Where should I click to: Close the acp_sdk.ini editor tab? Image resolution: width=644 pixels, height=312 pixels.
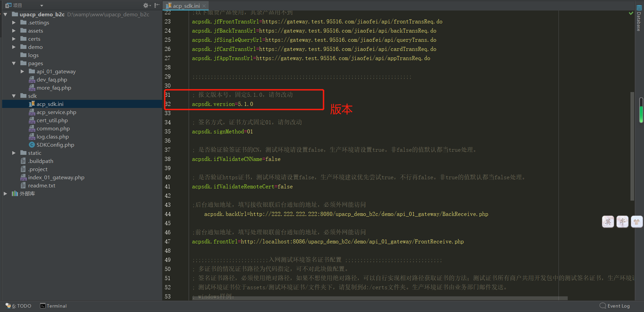click(x=204, y=6)
